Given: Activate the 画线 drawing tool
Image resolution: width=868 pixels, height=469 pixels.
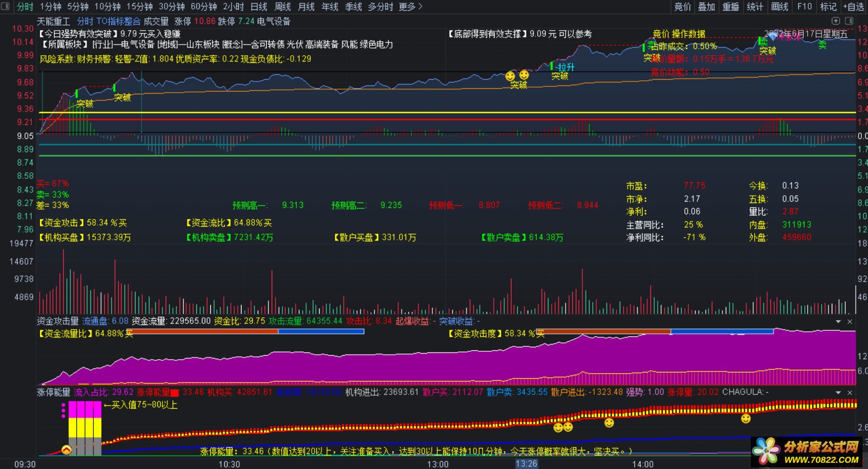Looking at the screenshot, I should coord(780,7).
